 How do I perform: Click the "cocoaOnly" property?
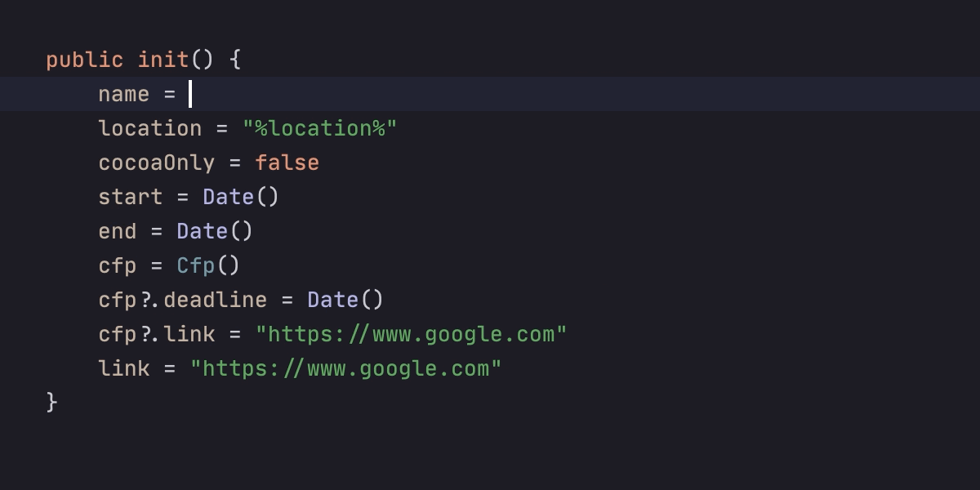(156, 163)
